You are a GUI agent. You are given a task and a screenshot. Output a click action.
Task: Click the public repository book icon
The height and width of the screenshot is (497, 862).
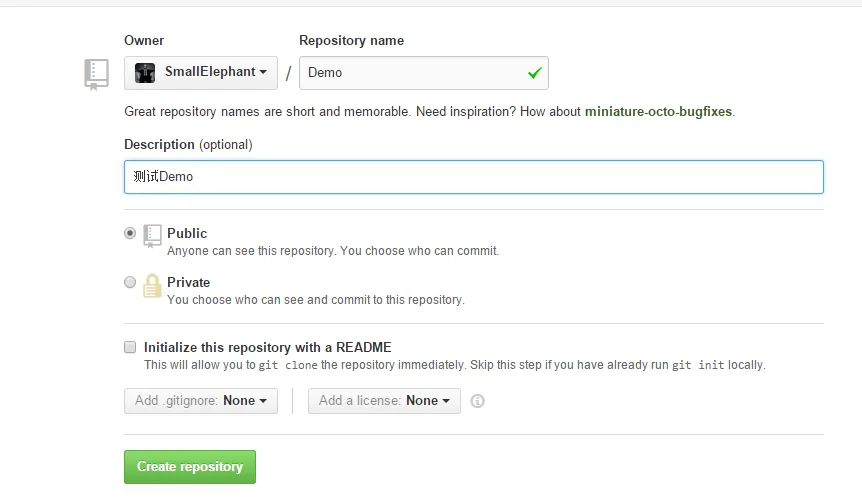point(152,236)
